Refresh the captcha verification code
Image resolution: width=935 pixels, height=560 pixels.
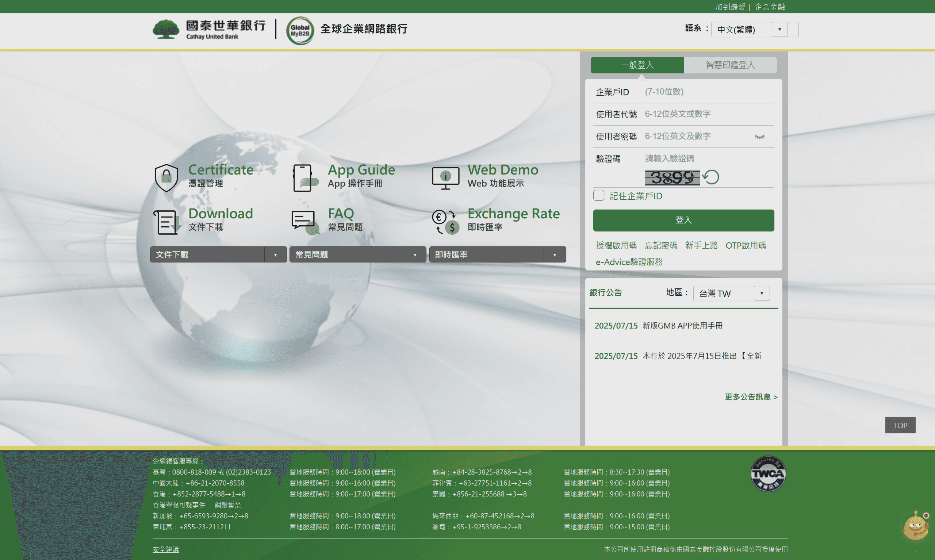pyautogui.click(x=711, y=177)
